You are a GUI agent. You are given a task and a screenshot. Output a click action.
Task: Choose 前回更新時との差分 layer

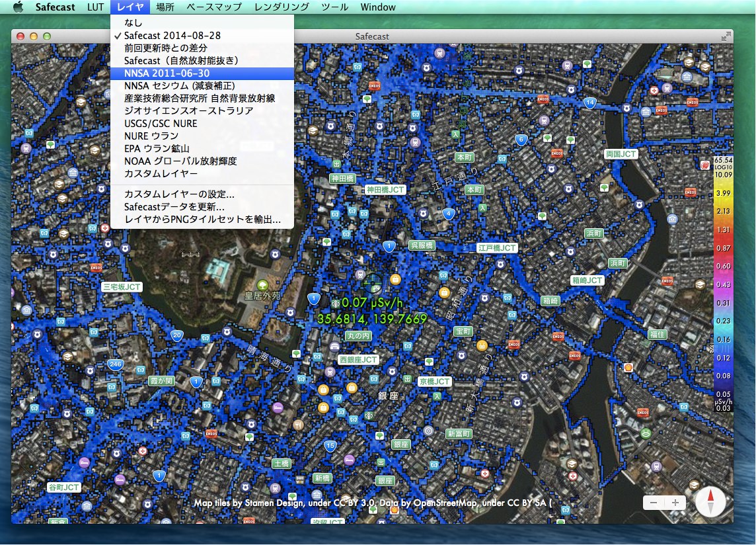pos(202,48)
